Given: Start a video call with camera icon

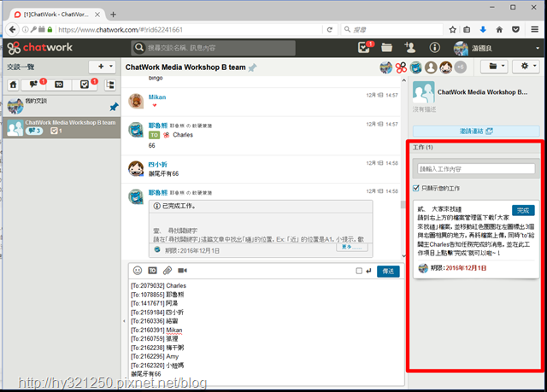Looking at the screenshot, I should coord(182,271).
